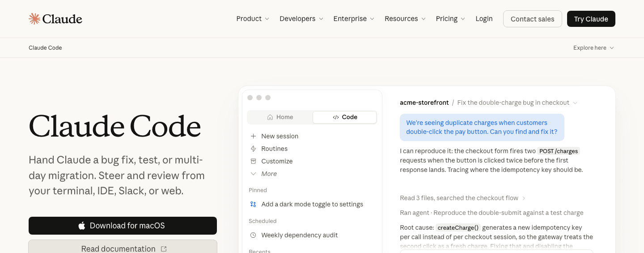
Task: Click the Claude starburst logo icon
Action: tap(34, 19)
